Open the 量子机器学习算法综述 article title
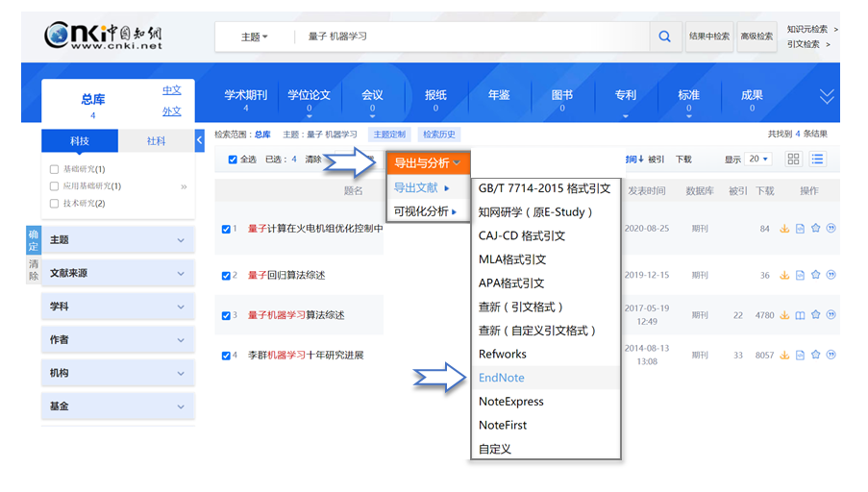Image resolution: width=868 pixels, height=492 pixels. 296,315
